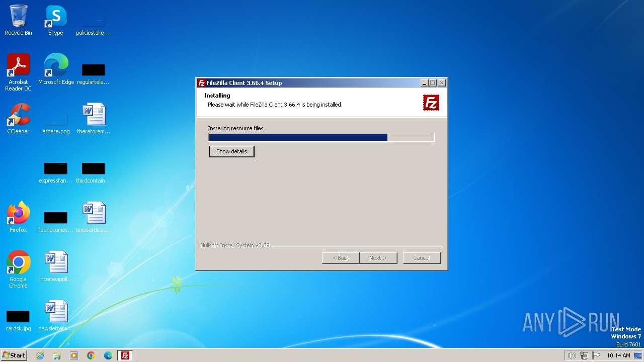Select thirdcontain file on desktop
Screen dimensions: 644x362
(94, 172)
